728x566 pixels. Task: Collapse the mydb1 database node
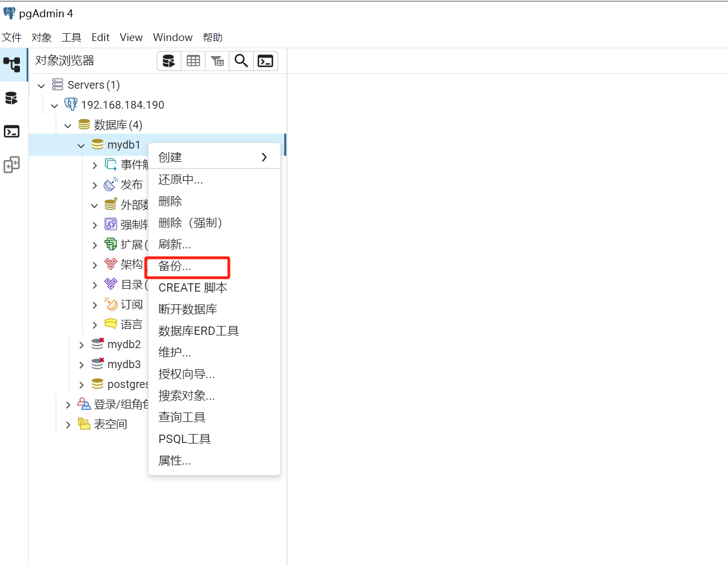pyautogui.click(x=81, y=145)
